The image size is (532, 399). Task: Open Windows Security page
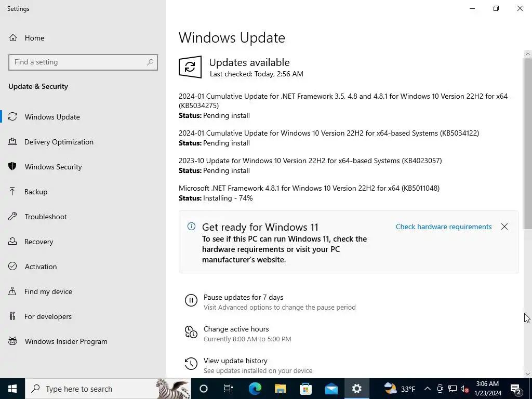83,167
